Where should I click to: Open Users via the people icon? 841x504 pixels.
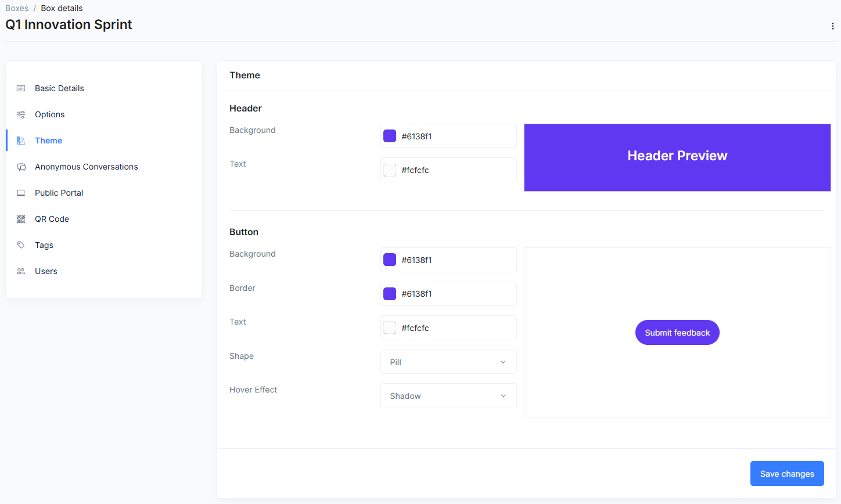click(21, 271)
